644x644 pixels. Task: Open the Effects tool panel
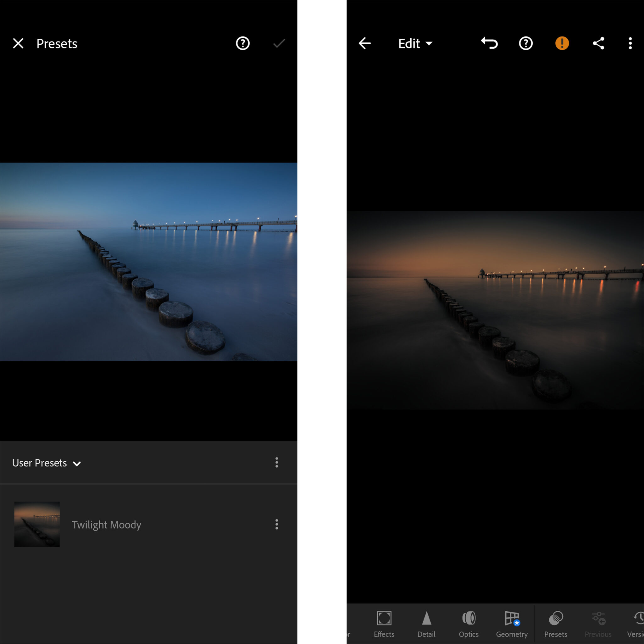(x=384, y=624)
